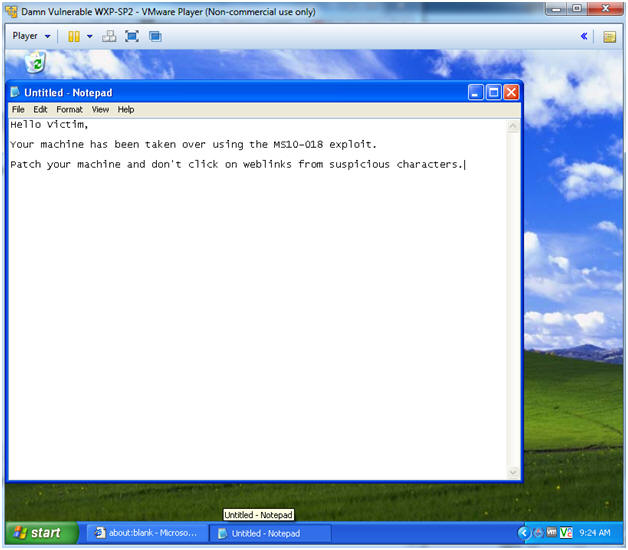Open the Notepad Help menu
The height and width of the screenshot is (550, 628).
coord(126,109)
